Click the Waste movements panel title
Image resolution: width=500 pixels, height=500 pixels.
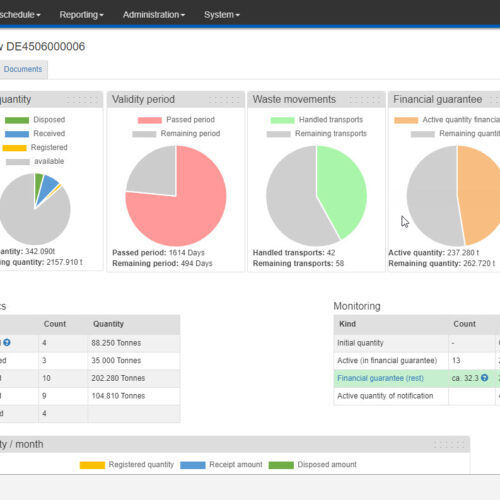tap(294, 99)
